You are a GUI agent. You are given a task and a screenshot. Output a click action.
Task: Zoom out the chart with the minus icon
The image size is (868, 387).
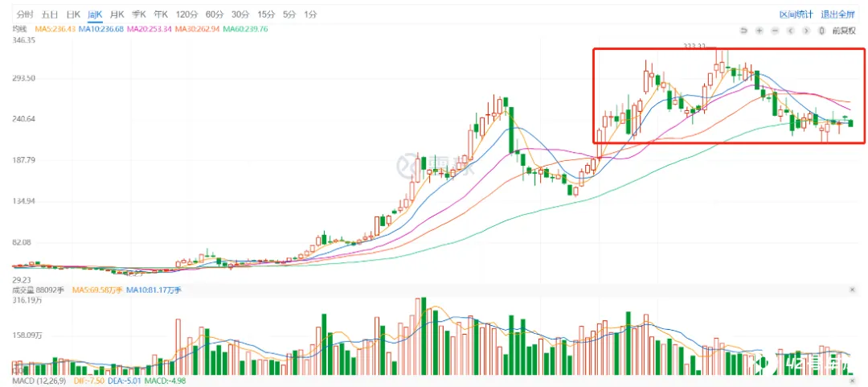point(776,30)
